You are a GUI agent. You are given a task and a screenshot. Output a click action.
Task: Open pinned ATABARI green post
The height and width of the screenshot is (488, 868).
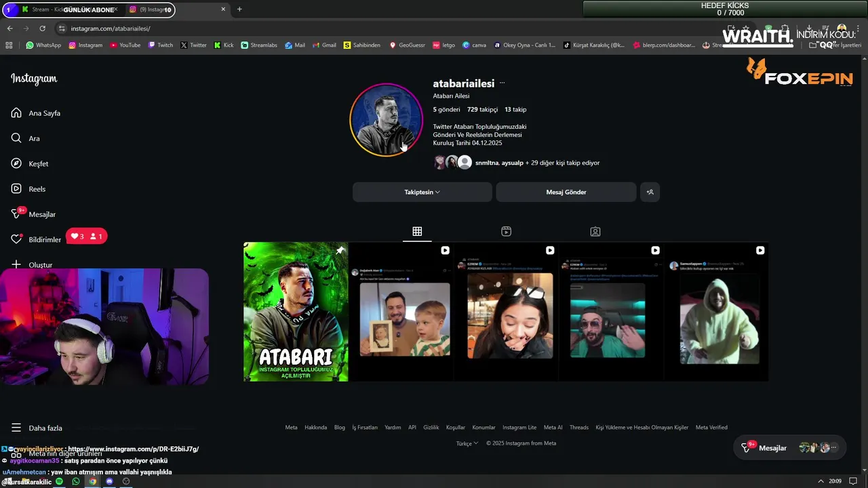(296, 312)
